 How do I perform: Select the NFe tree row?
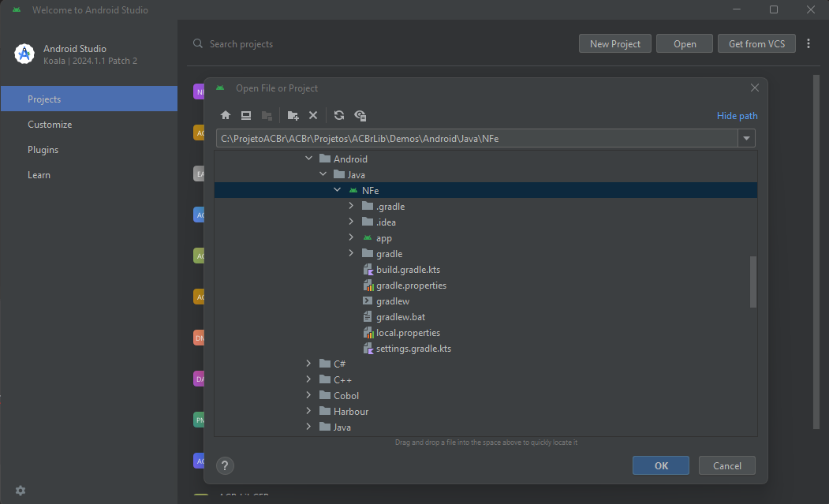pos(486,190)
